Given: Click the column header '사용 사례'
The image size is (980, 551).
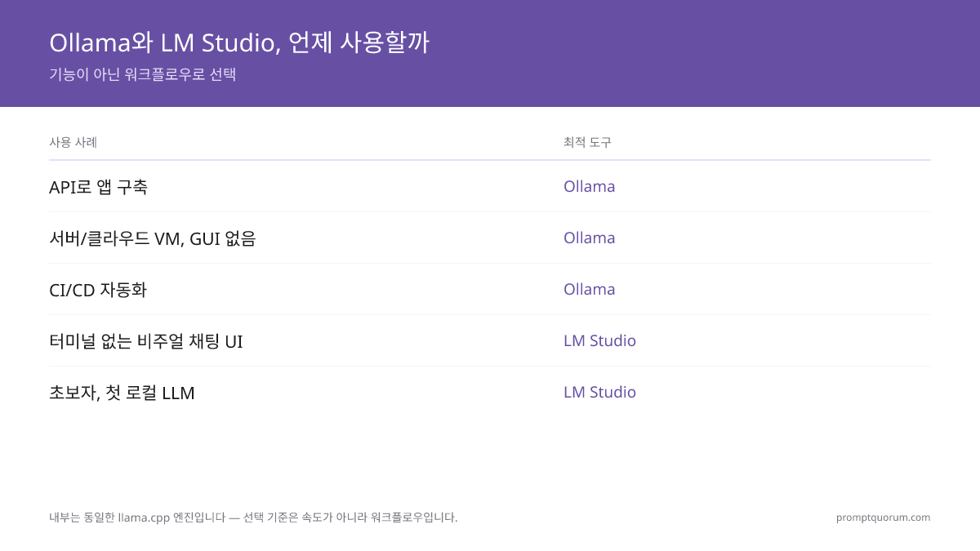Looking at the screenshot, I should (73, 142).
